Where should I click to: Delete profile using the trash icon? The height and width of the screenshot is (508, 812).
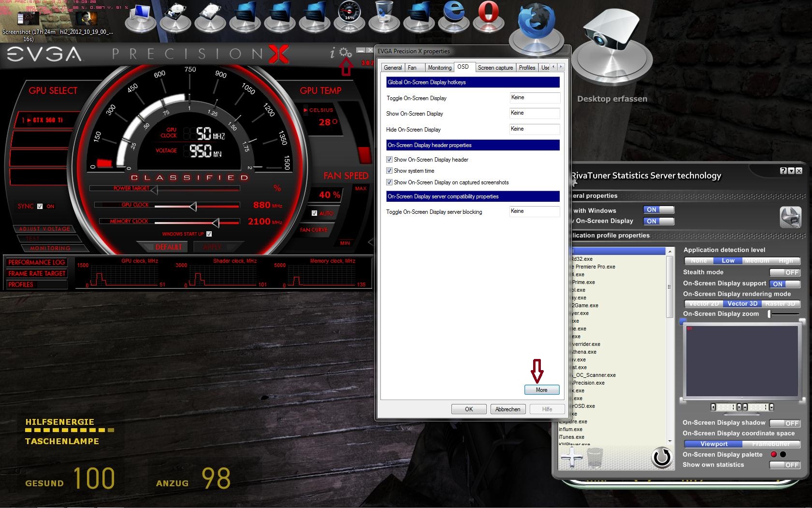(595, 457)
